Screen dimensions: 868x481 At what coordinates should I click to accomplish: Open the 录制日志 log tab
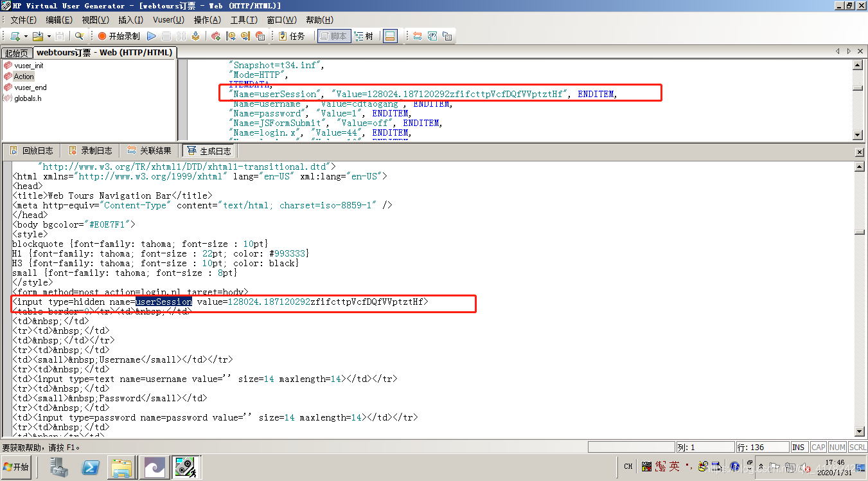[x=90, y=150]
